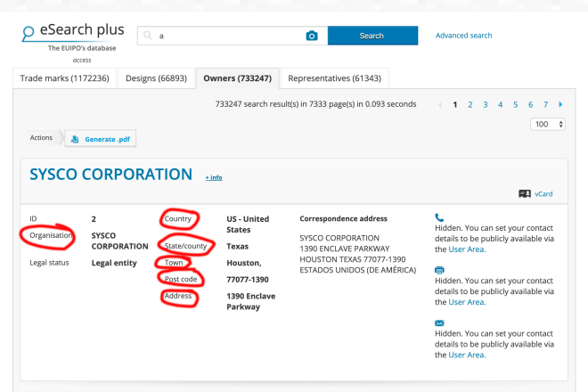588x392 pixels.
Task: Click the blue Search button
Action: point(372,36)
